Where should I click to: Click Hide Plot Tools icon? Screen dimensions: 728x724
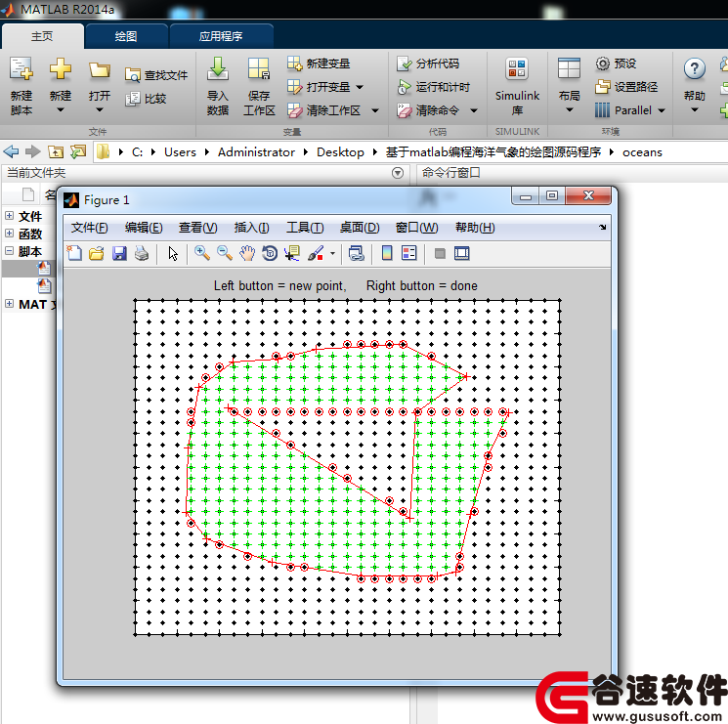440,253
